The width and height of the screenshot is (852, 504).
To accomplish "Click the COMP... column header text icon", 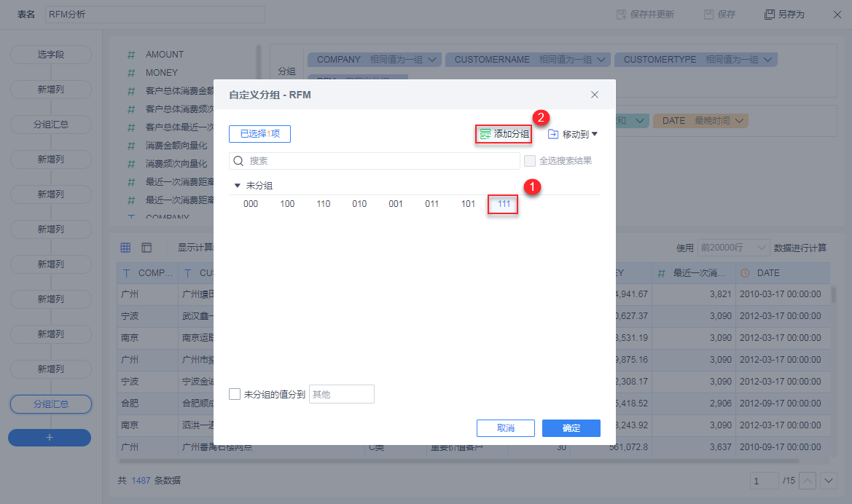I will click(x=127, y=273).
